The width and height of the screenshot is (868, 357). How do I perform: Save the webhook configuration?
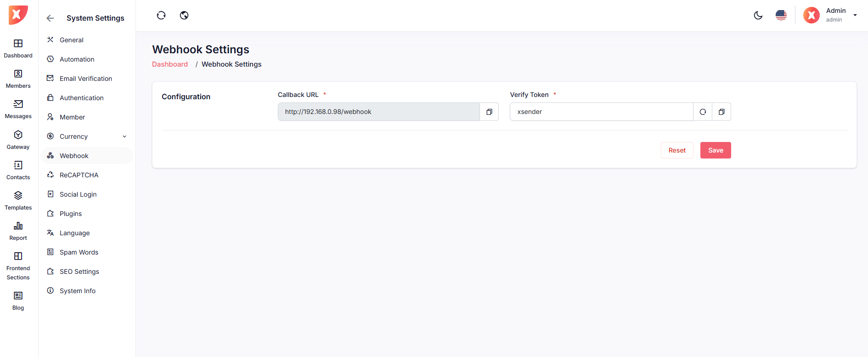[715, 150]
